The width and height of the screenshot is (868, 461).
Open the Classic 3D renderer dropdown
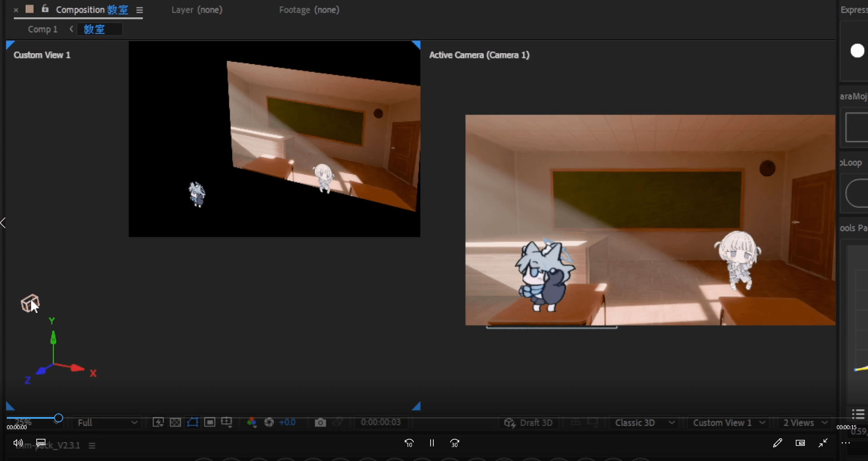click(x=644, y=422)
